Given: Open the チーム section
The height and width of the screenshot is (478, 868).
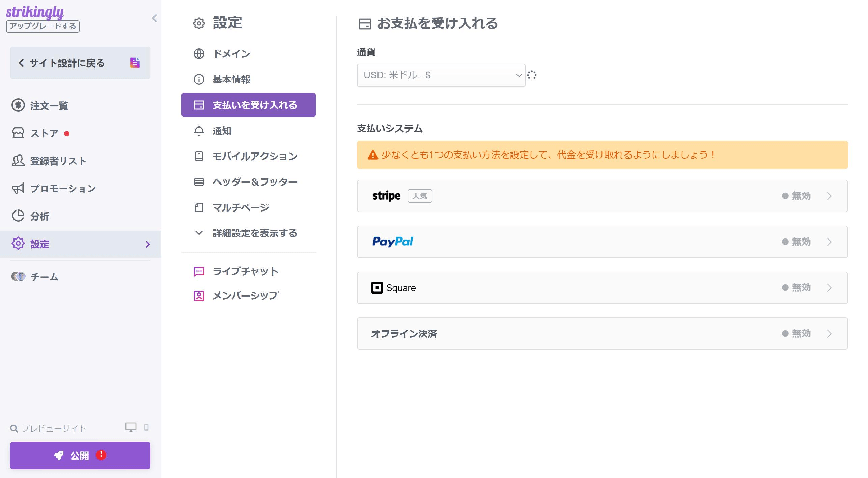Looking at the screenshot, I should point(44,277).
